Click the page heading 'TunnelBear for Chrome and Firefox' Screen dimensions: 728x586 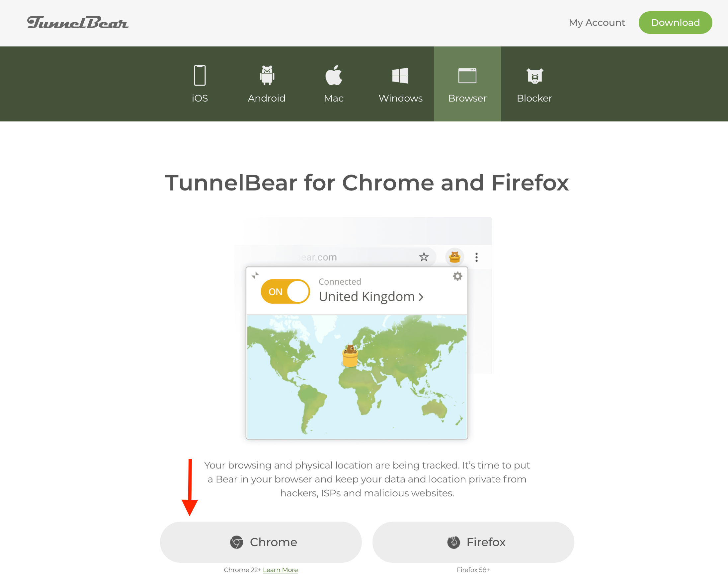click(367, 183)
